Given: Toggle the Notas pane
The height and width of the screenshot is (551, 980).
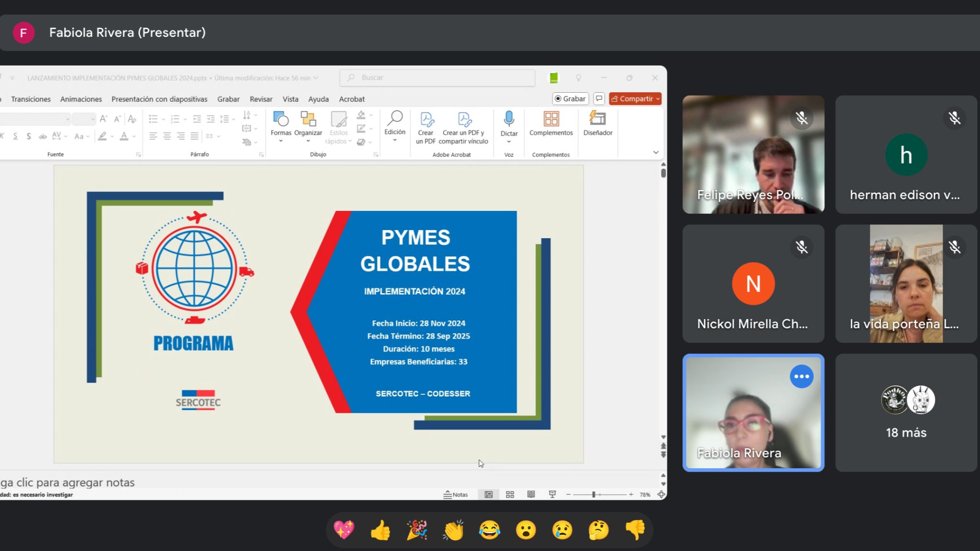Looking at the screenshot, I should pos(455,495).
